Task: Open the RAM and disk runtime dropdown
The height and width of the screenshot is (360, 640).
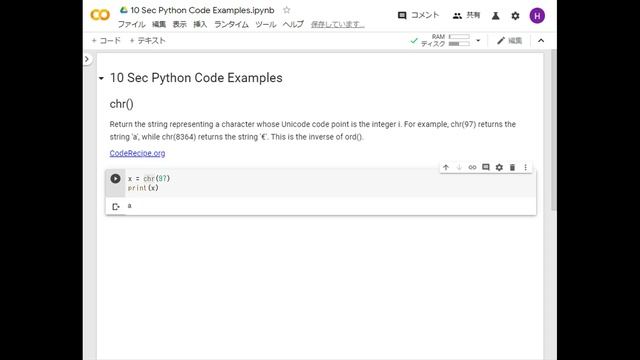Action: click(x=478, y=40)
